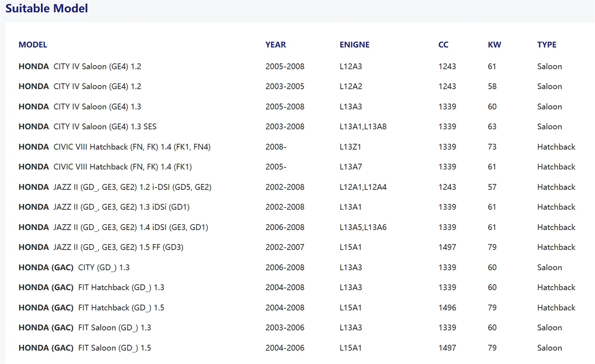Select JAZZ II 1.5 FF (GD3) model
Image resolution: width=595 pixels, height=364 pixels.
101,247
